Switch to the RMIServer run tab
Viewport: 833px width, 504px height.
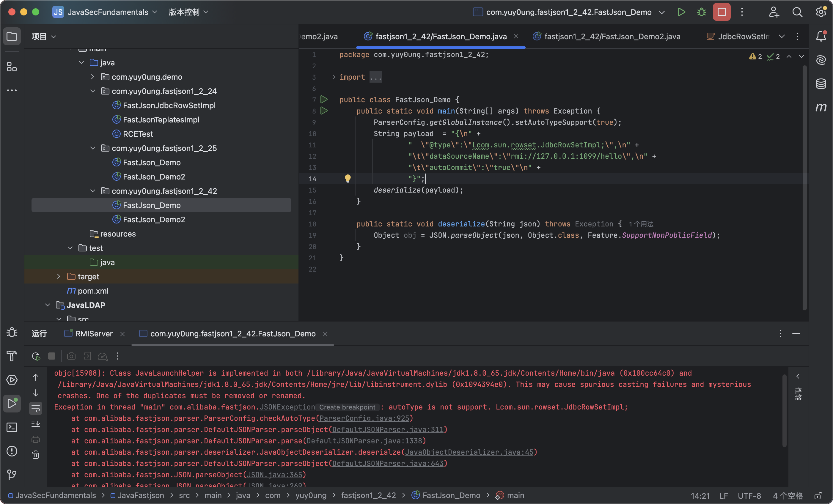[94, 334]
